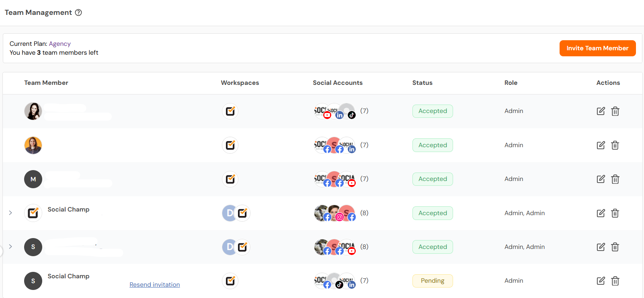Edit the accepted Social Champ member
The image size is (644, 298).
pyautogui.click(x=601, y=213)
